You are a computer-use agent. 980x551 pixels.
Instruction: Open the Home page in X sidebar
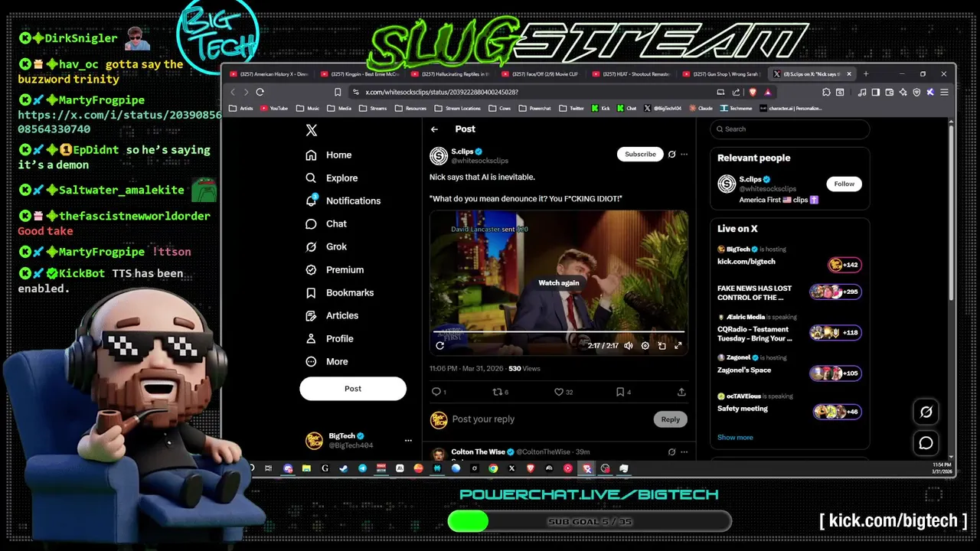tap(328, 155)
